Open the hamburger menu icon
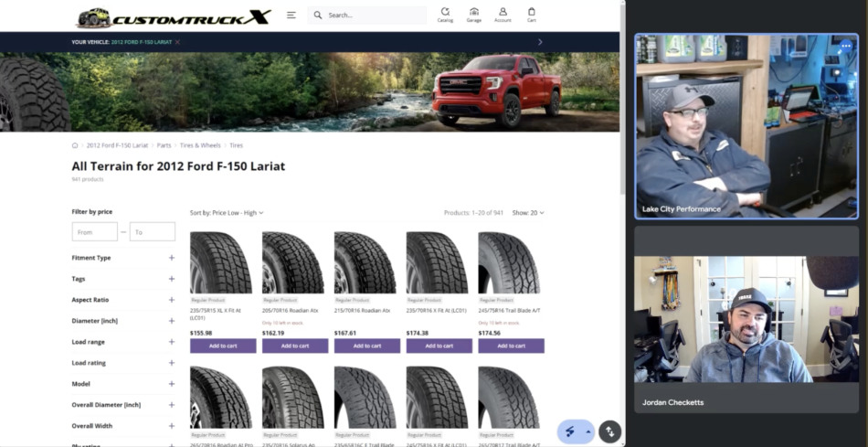This screenshot has height=447, width=868. pos(291,16)
